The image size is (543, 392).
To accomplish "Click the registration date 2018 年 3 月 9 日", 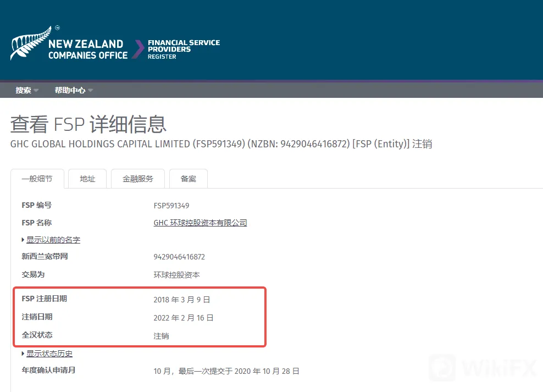I will pos(182,300).
